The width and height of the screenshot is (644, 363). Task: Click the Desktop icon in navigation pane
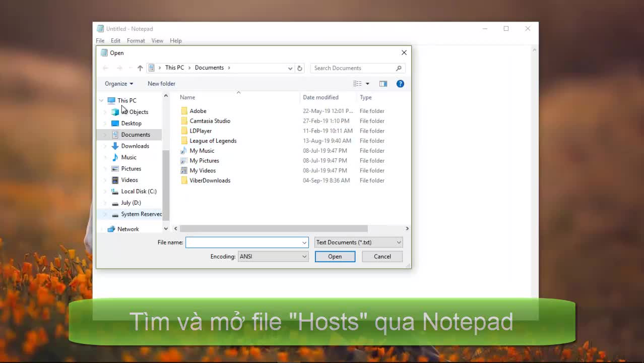pos(115,123)
